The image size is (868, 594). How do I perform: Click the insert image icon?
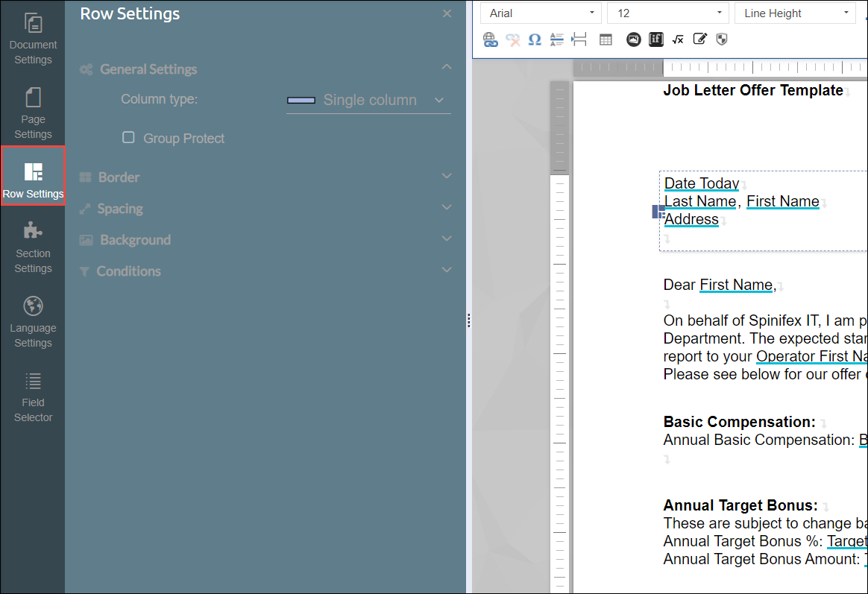tap(633, 40)
